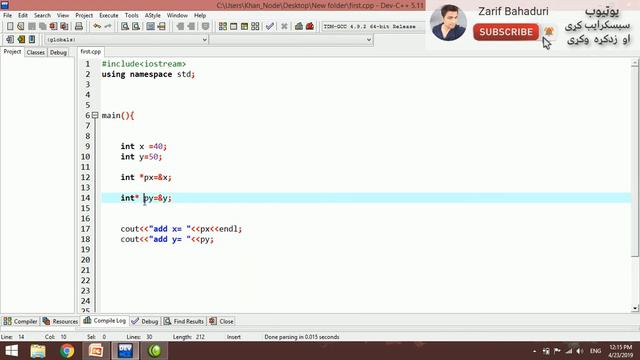640x360 pixels.
Task: Click the Redo arrow icon
Action: 108,27
